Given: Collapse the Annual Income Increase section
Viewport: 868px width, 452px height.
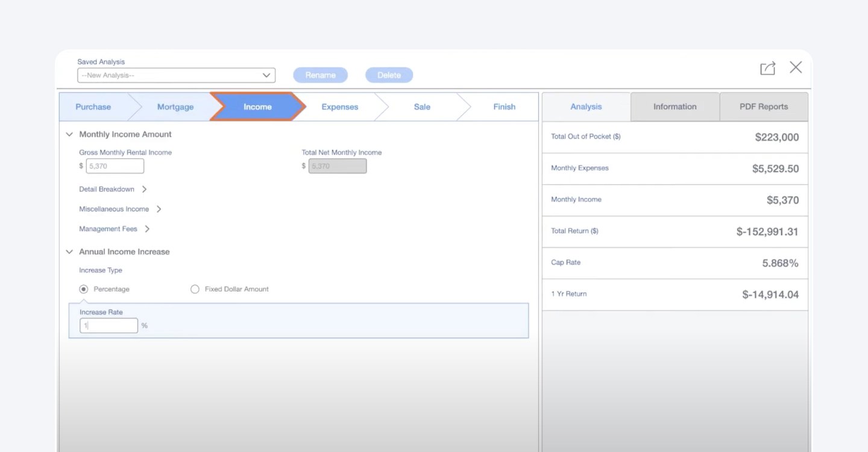Looking at the screenshot, I should (69, 252).
